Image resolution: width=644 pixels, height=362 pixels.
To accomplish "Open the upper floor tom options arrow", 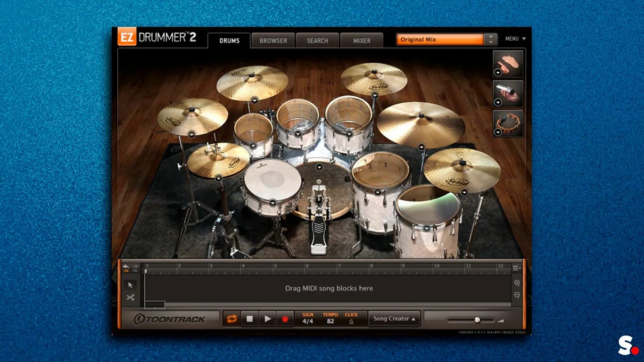I will pyautogui.click(x=377, y=192).
